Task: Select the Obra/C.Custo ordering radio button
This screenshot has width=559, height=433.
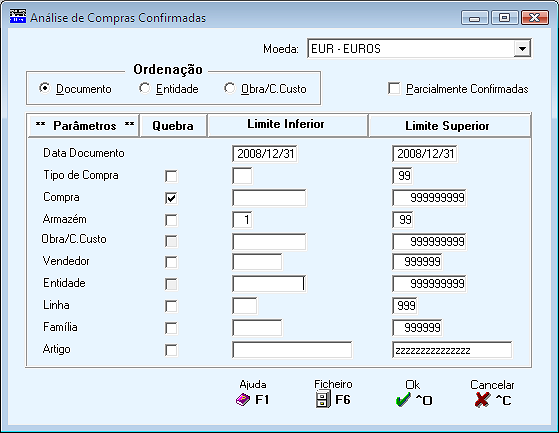Action: click(x=230, y=88)
